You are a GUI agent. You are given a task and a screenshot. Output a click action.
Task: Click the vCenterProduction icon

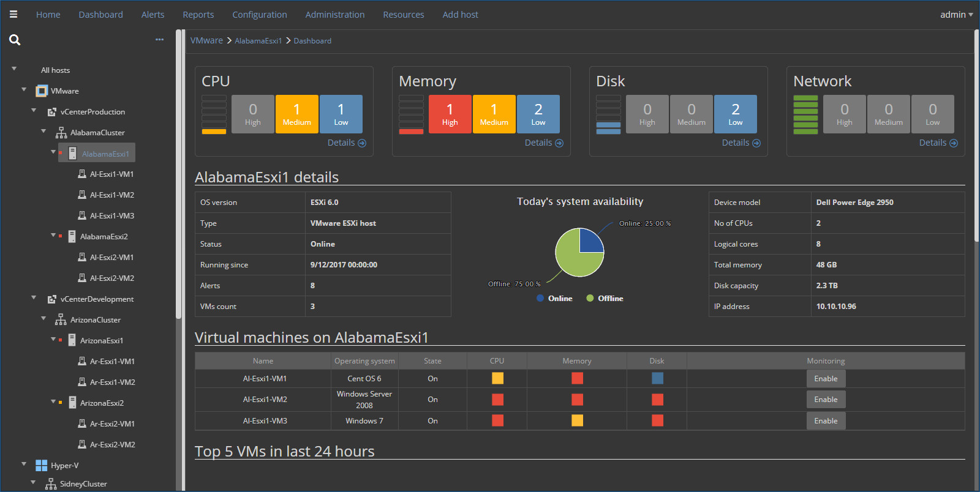tap(52, 112)
